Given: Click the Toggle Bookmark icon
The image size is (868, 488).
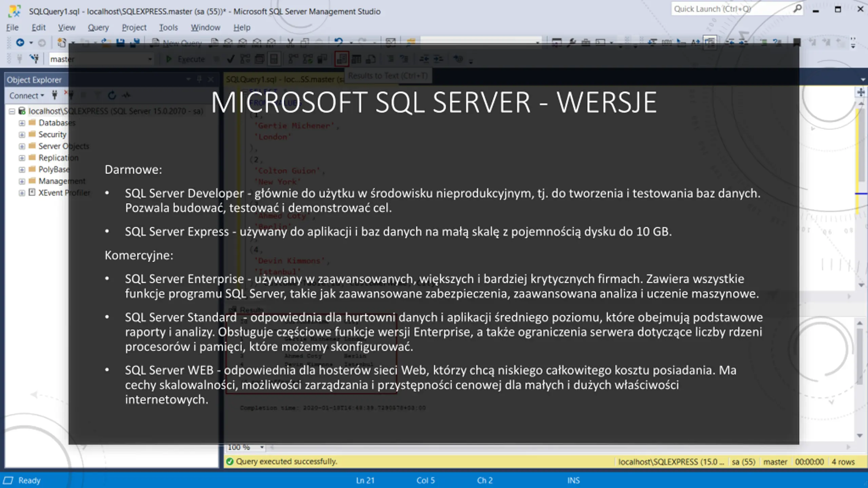Looking at the screenshot, I should (797, 43).
